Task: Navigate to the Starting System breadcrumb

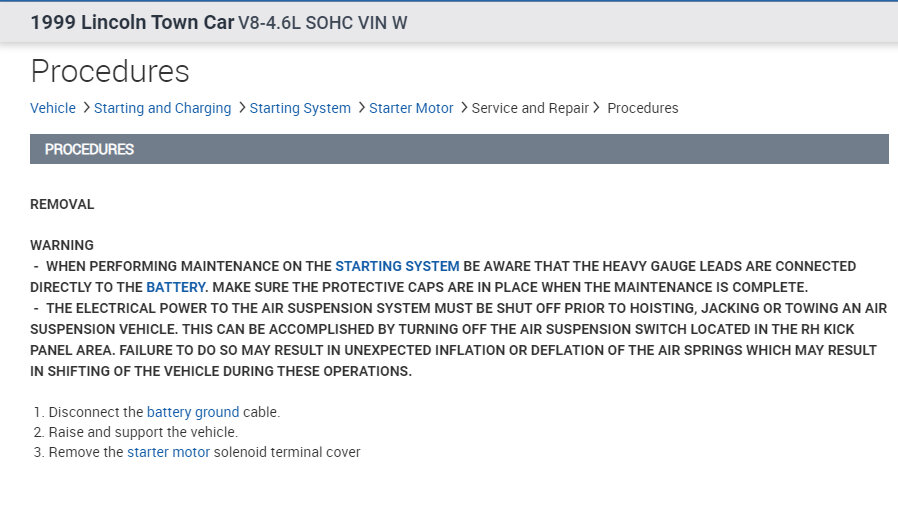Action: coord(300,108)
